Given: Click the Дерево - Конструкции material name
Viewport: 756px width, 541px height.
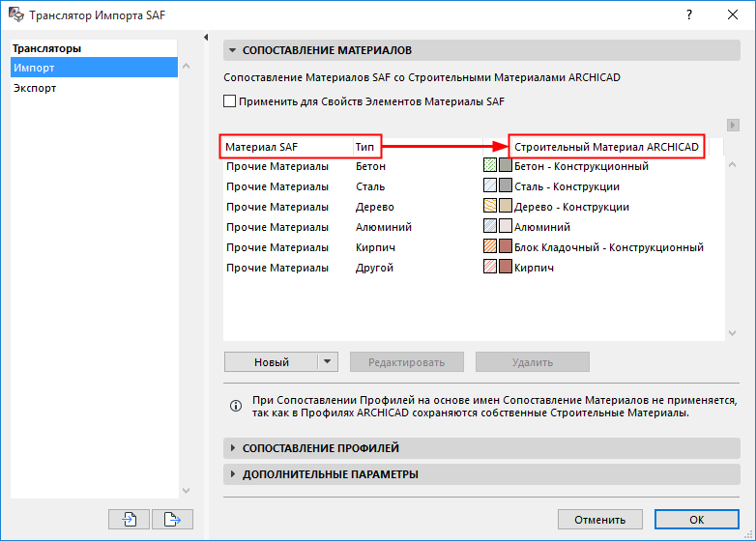Looking at the screenshot, I should pos(571,207).
